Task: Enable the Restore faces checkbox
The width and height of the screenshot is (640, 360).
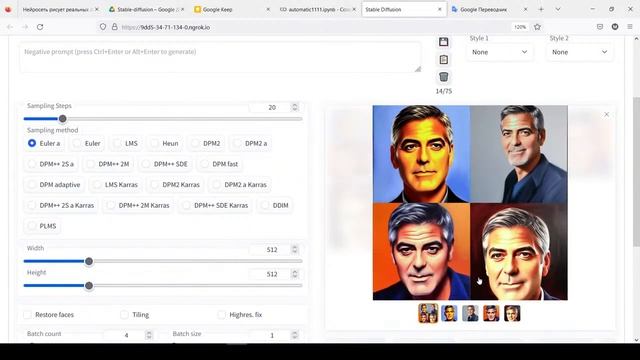Action: pos(27,315)
